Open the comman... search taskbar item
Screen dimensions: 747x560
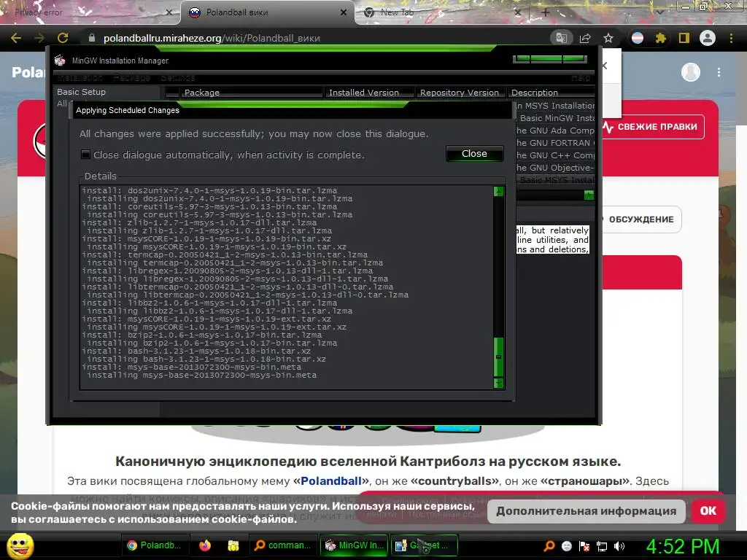pos(282,545)
